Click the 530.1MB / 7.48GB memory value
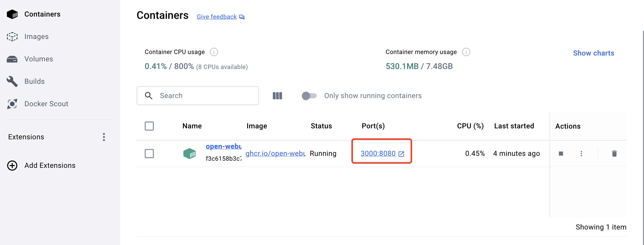Image resolution: width=644 pixels, height=245 pixels. click(419, 66)
